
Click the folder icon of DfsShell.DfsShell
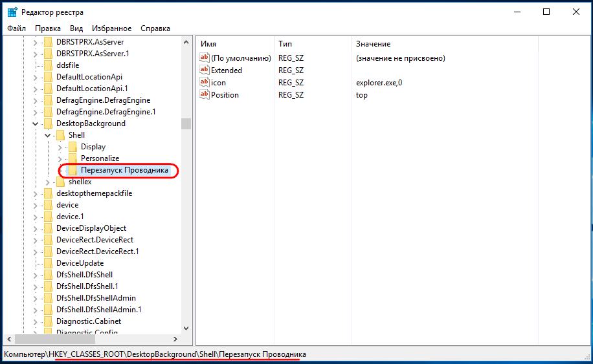point(48,275)
